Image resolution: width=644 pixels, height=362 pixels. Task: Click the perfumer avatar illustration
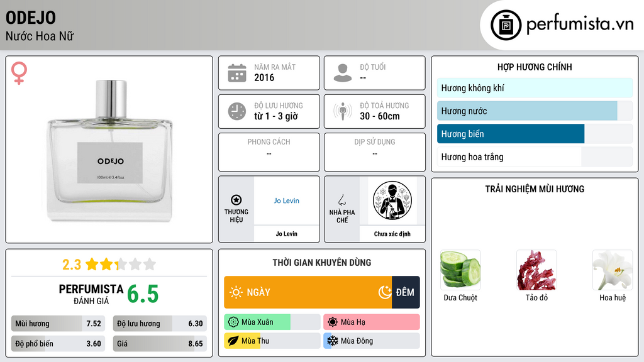tap(392, 200)
